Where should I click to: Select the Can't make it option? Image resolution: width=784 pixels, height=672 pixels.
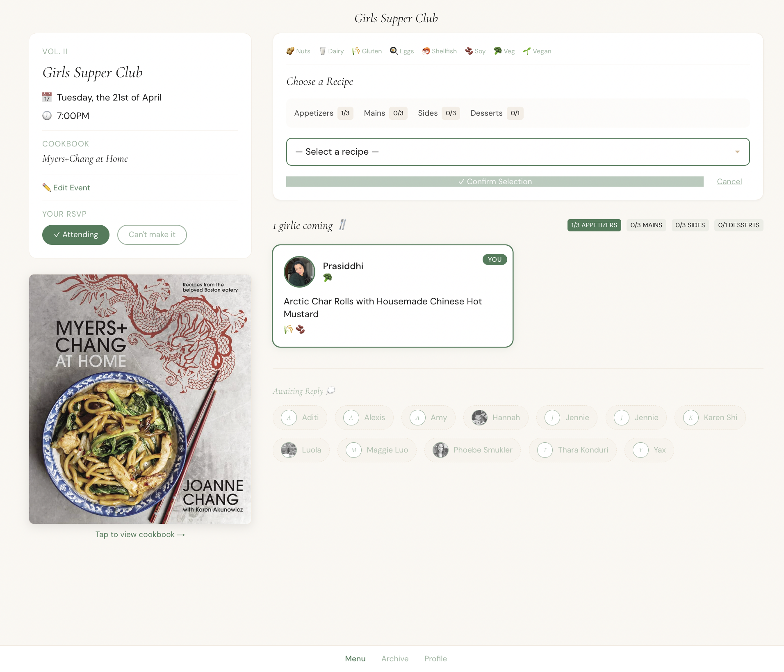[x=152, y=235]
